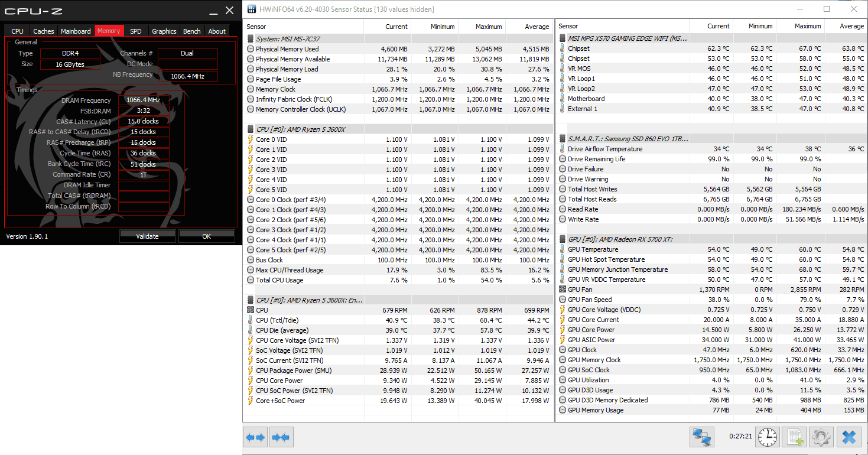Click the Current column header in left panel
868x455 pixels.
coord(387,27)
